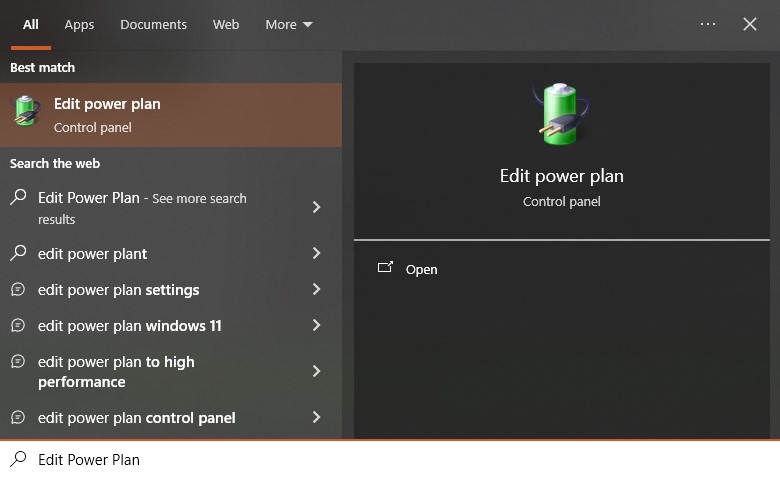Click magnifier icon beside 'See more search results'
This screenshot has height=477, width=780.
[18, 197]
